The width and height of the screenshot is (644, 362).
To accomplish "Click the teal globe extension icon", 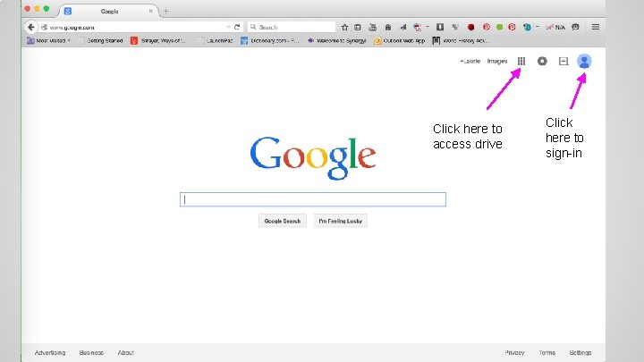I will tap(527, 27).
